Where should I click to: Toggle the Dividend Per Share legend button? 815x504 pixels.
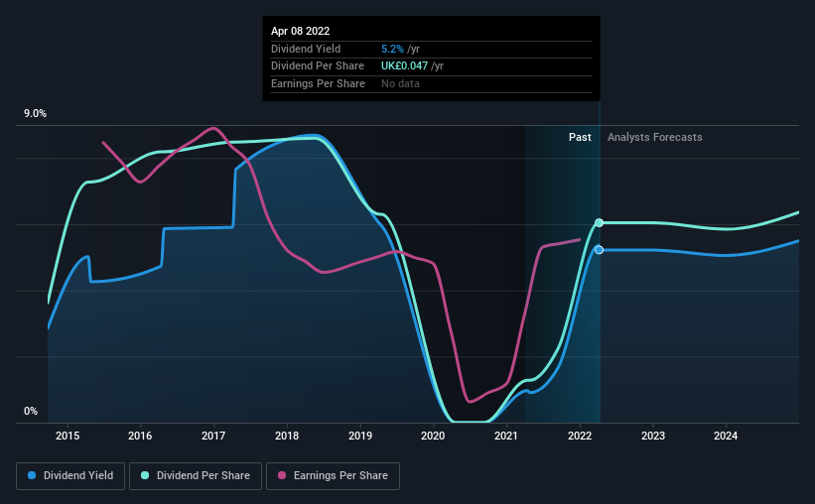[x=196, y=476]
